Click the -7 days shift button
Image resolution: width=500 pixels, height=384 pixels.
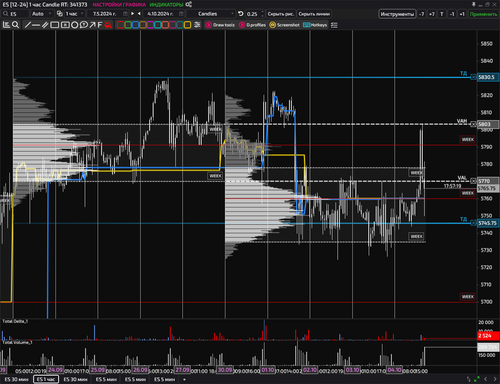pyautogui.click(x=422, y=14)
